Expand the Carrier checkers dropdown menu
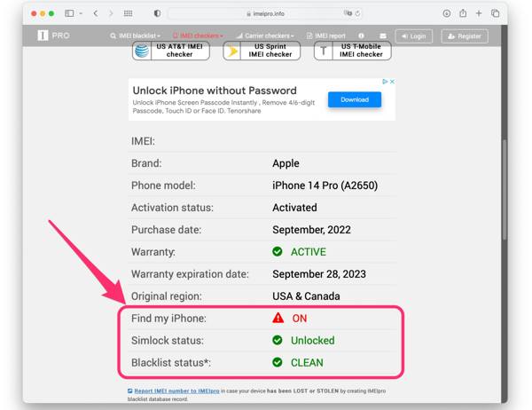532x410 pixels. [265, 35]
